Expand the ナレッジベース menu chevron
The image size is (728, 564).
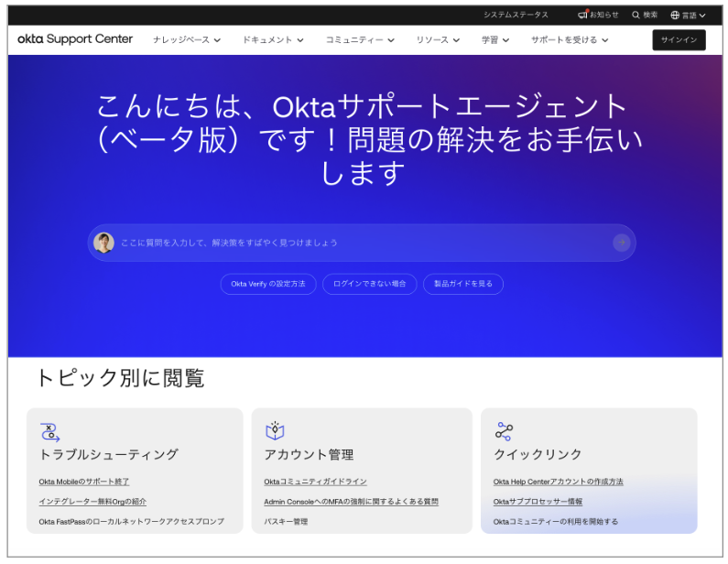pyautogui.click(x=217, y=40)
